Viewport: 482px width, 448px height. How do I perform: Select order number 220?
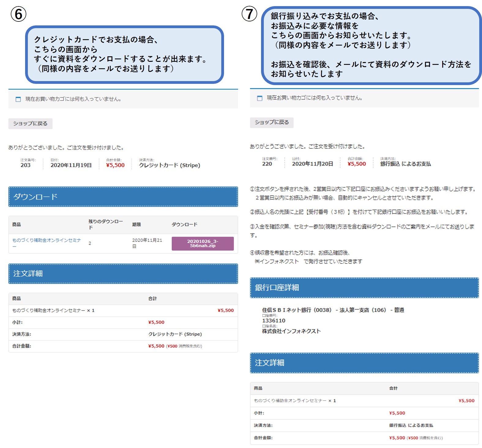[267, 164]
